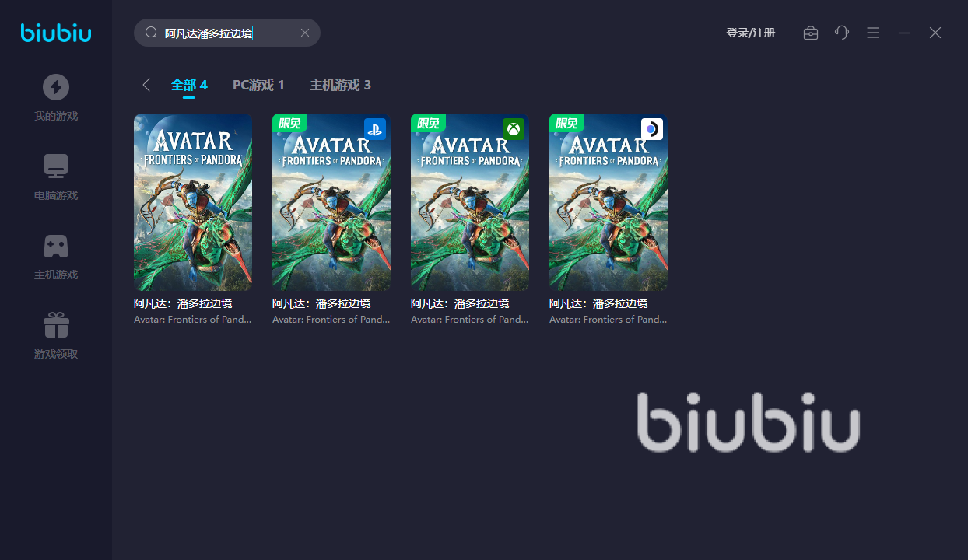Open customer support headset icon

coord(842,33)
